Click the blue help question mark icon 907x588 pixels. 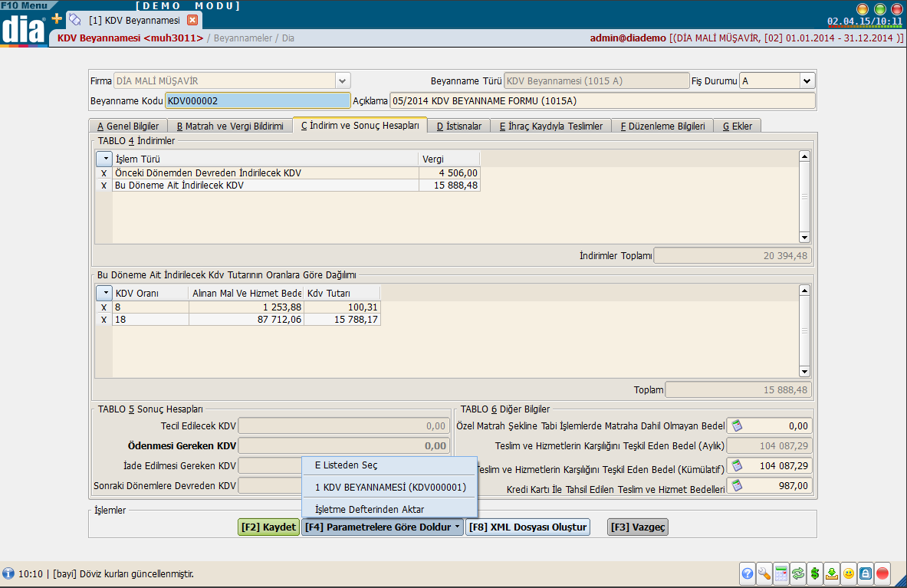[748, 573]
